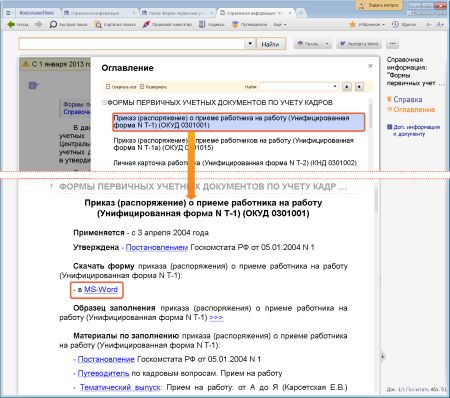The width and height of the screenshot is (450, 398).
Task: Click Свернуть все in Оглавление
Action: 121,87
